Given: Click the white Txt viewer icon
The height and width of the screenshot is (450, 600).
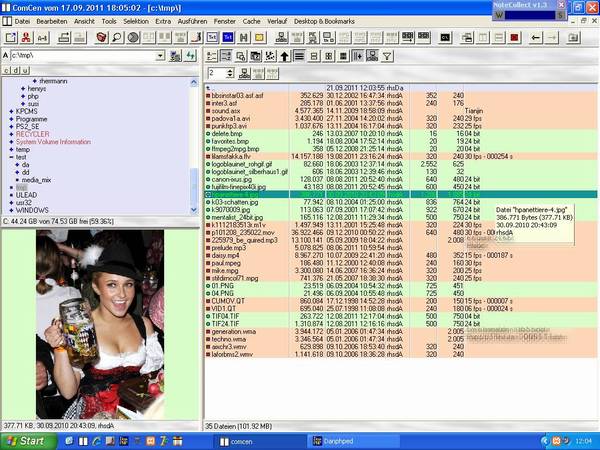Looking at the screenshot, I should (212, 38).
